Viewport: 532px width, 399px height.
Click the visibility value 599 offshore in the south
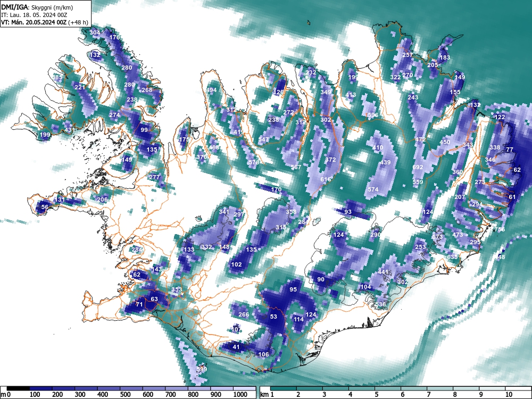click(x=202, y=370)
